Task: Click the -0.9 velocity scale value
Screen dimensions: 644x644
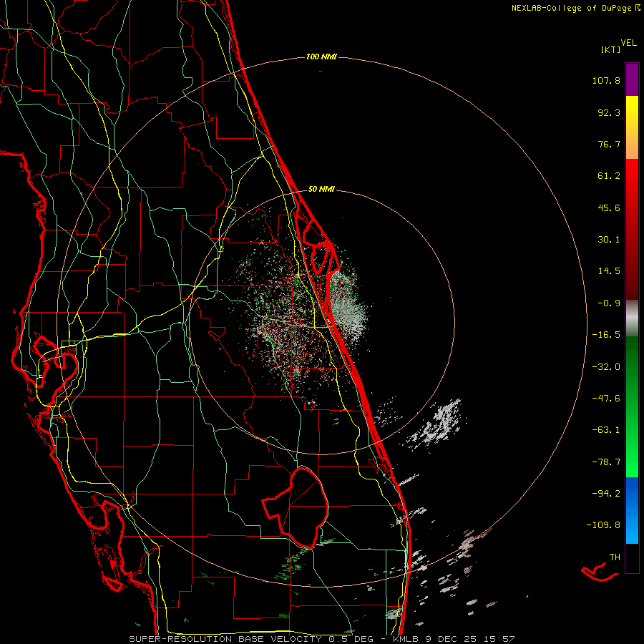Action: click(609, 303)
